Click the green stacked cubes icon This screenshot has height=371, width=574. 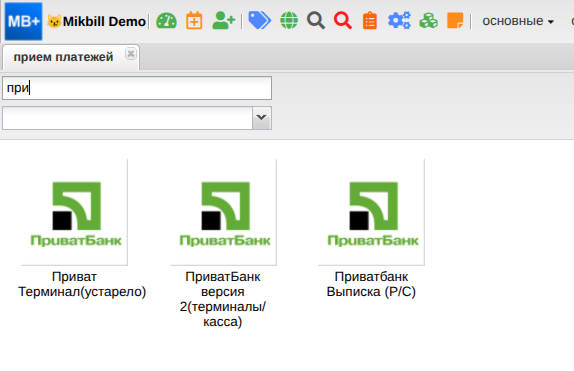pyautogui.click(x=429, y=21)
